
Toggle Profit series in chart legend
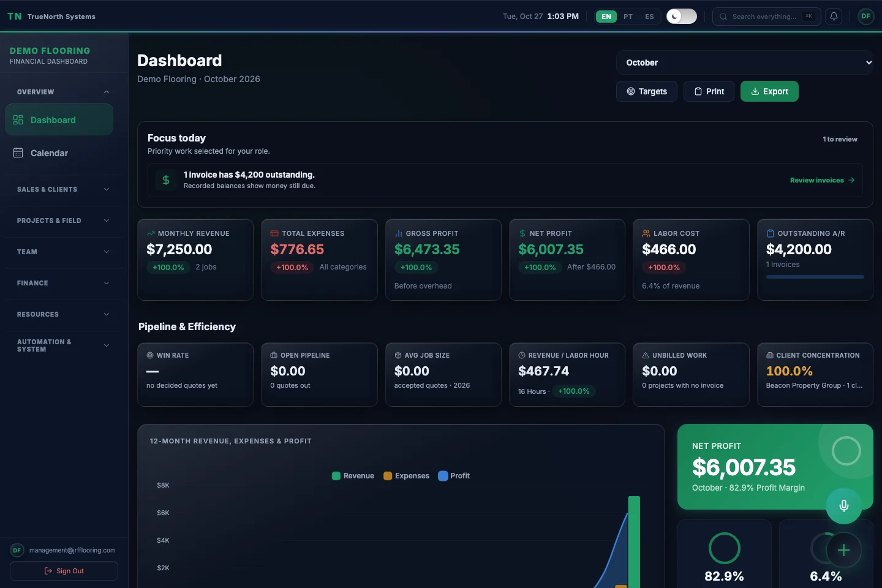tap(454, 476)
